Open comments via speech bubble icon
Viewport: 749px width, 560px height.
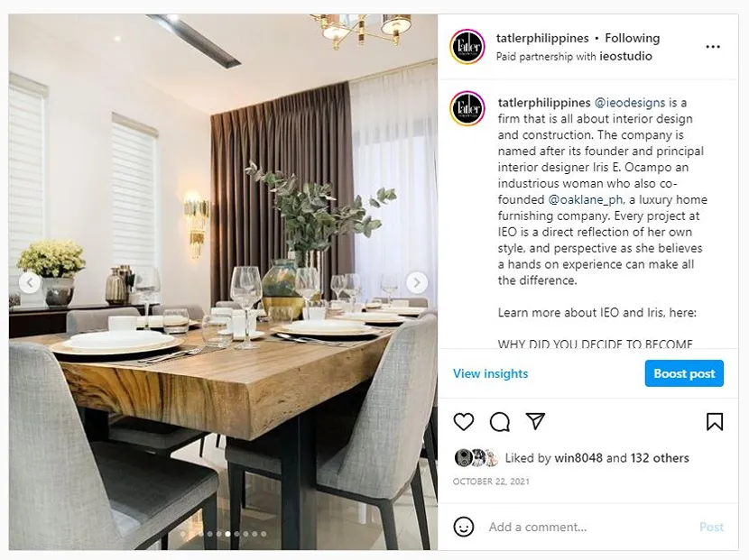(x=500, y=421)
